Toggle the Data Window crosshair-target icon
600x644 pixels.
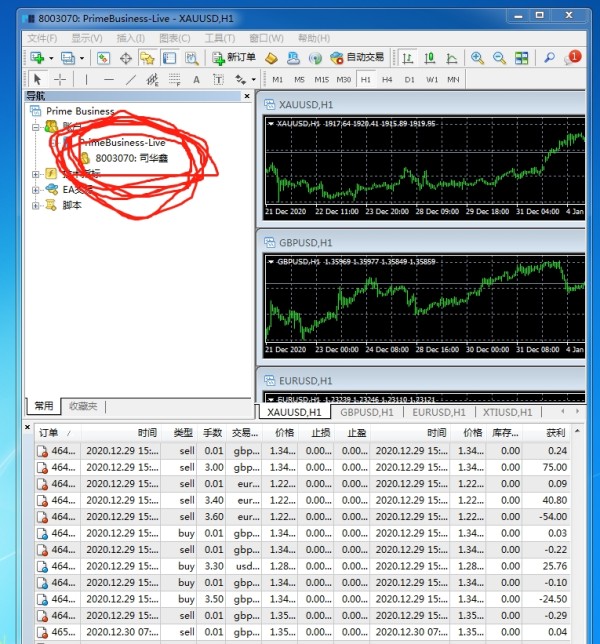pos(126,58)
